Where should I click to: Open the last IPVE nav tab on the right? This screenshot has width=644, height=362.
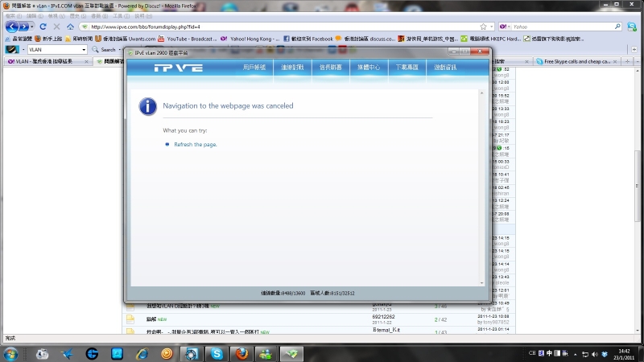[x=445, y=68]
